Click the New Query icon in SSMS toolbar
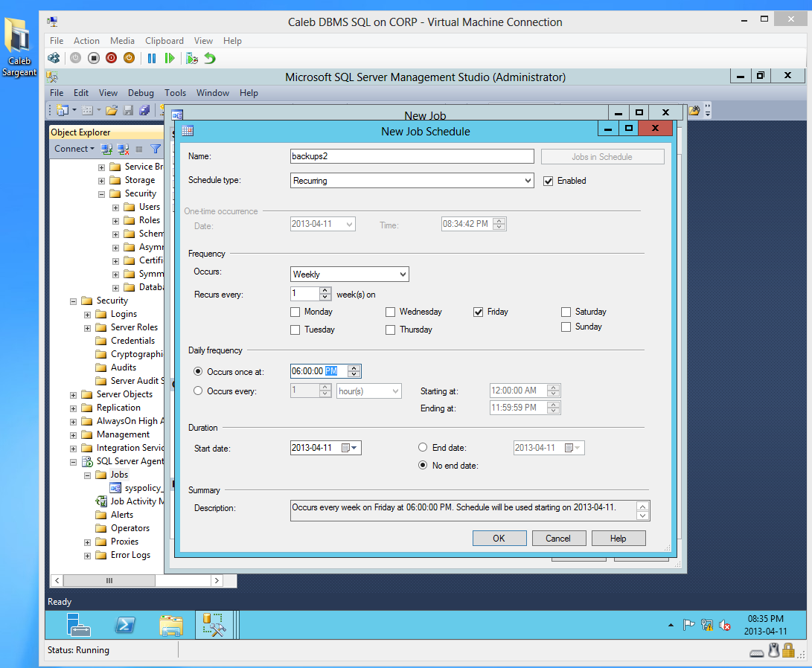 [63, 109]
